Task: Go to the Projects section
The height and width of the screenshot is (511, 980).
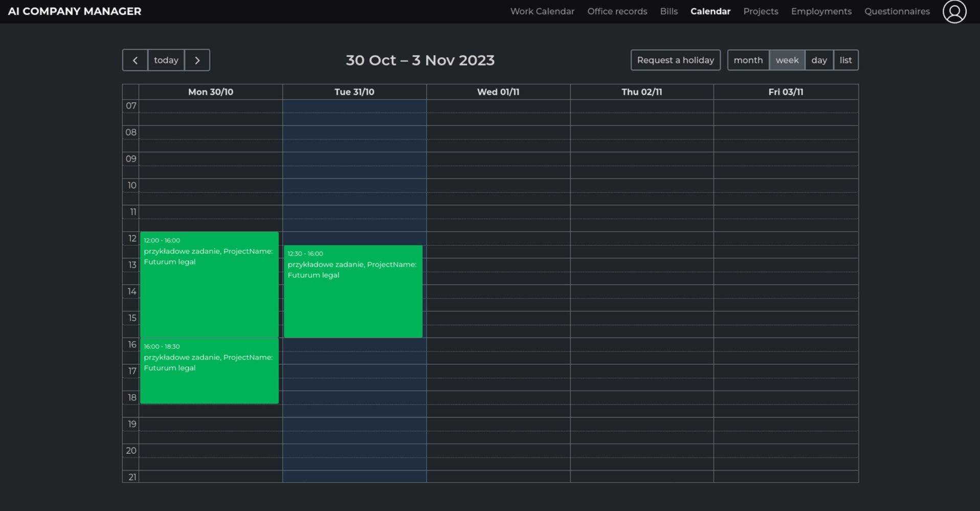Action: coord(760,11)
